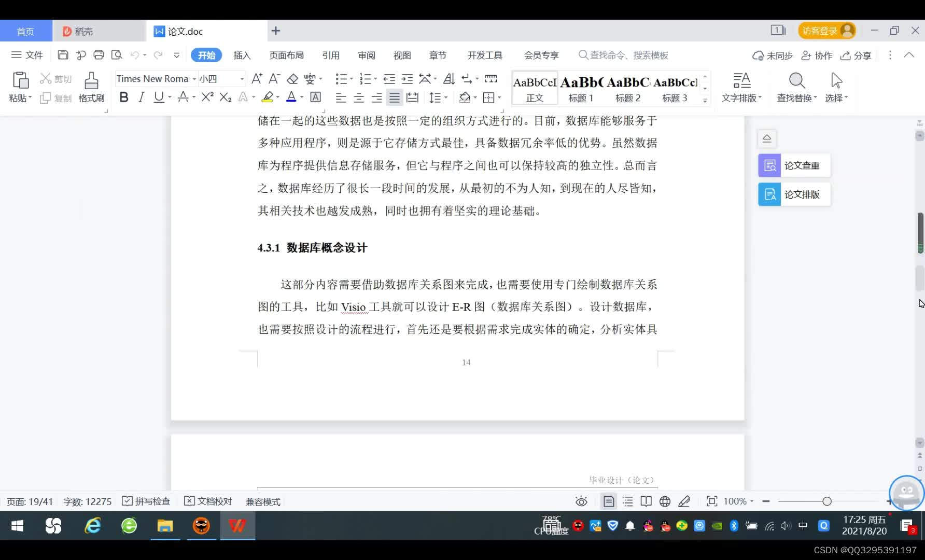Center align text
The height and width of the screenshot is (560, 925).
tap(358, 97)
